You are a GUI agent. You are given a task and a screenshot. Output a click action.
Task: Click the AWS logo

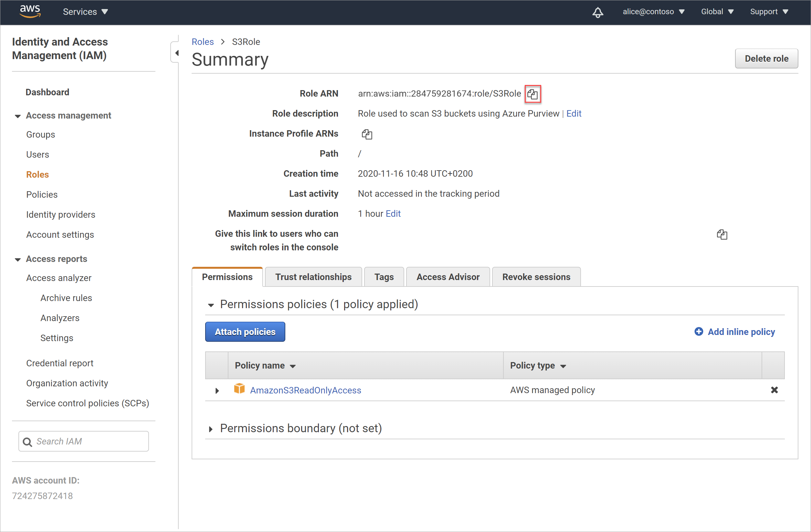(x=30, y=11)
